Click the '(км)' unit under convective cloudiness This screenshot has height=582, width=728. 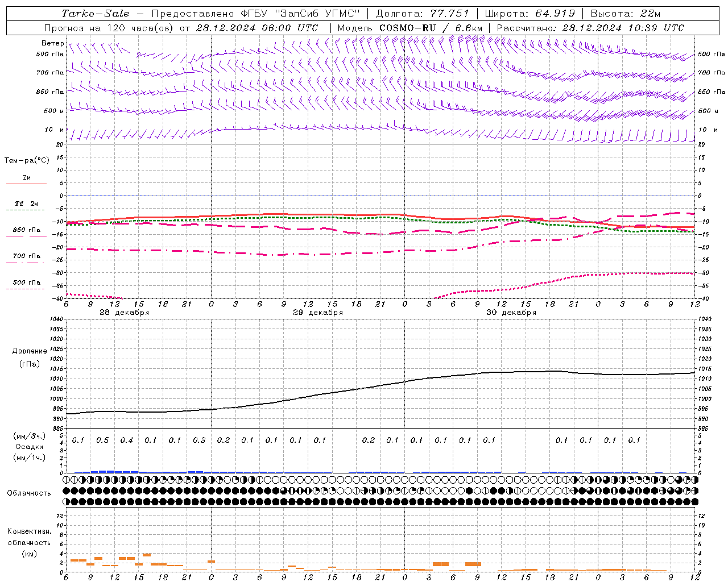pyautogui.click(x=29, y=554)
